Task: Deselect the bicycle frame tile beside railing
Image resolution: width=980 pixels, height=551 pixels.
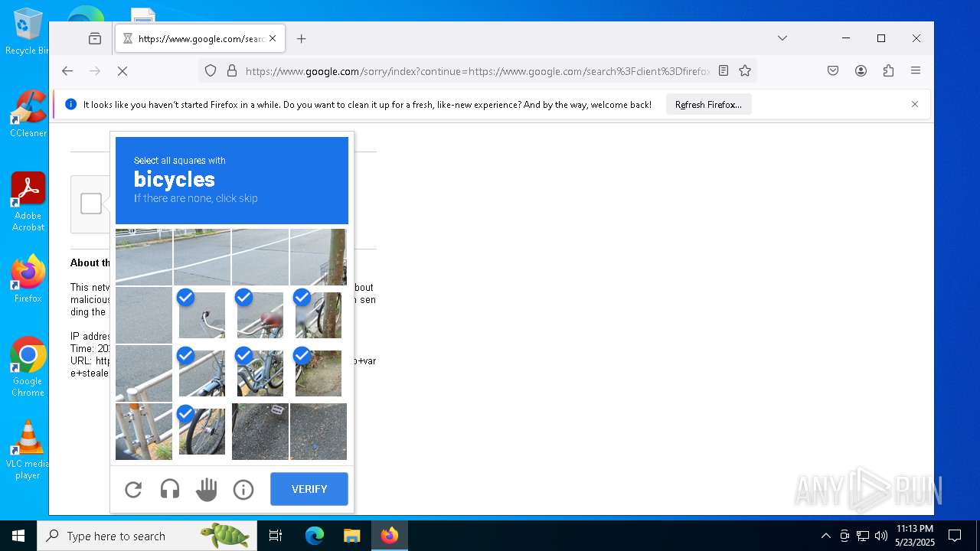Action: point(202,373)
